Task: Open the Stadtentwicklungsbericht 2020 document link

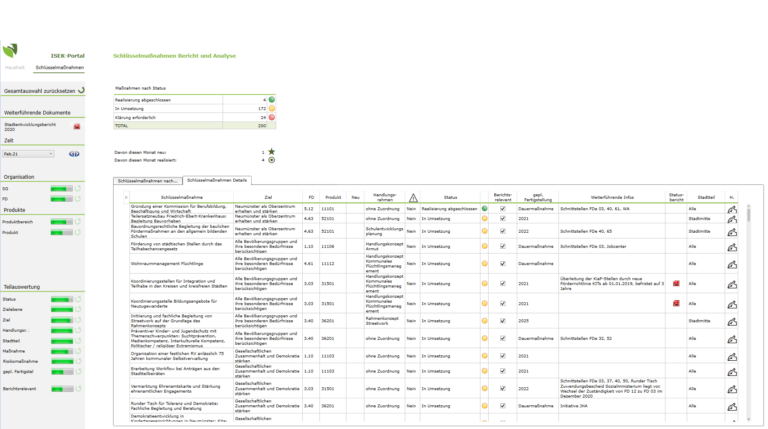Action: point(30,127)
